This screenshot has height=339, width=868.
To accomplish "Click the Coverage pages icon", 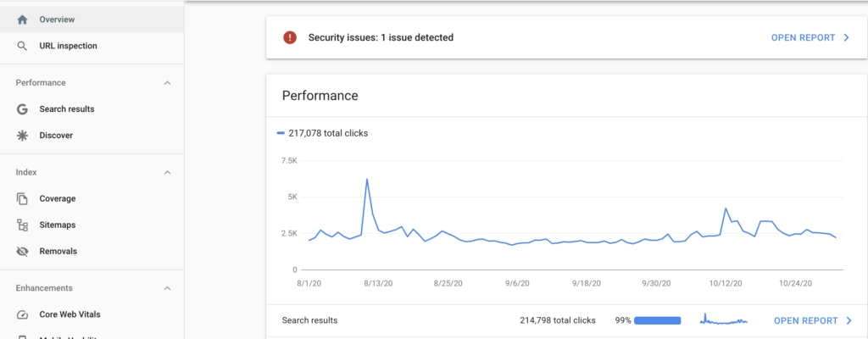I will click(x=22, y=199).
